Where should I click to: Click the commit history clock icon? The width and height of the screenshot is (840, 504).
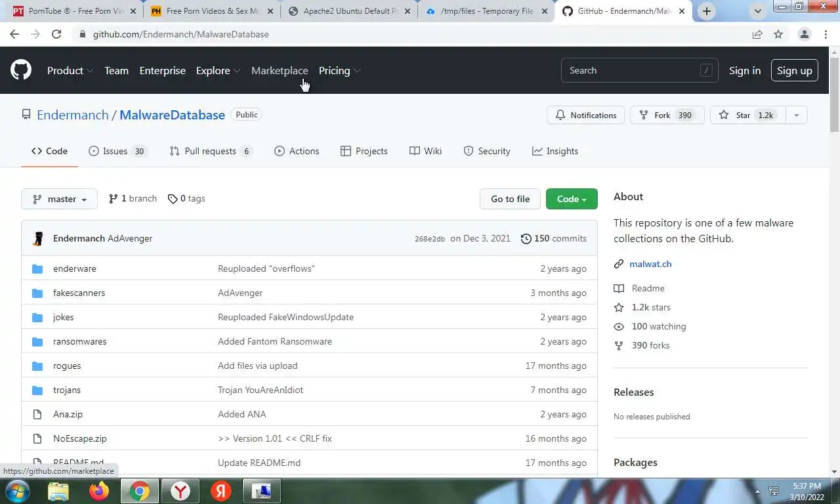(x=526, y=238)
